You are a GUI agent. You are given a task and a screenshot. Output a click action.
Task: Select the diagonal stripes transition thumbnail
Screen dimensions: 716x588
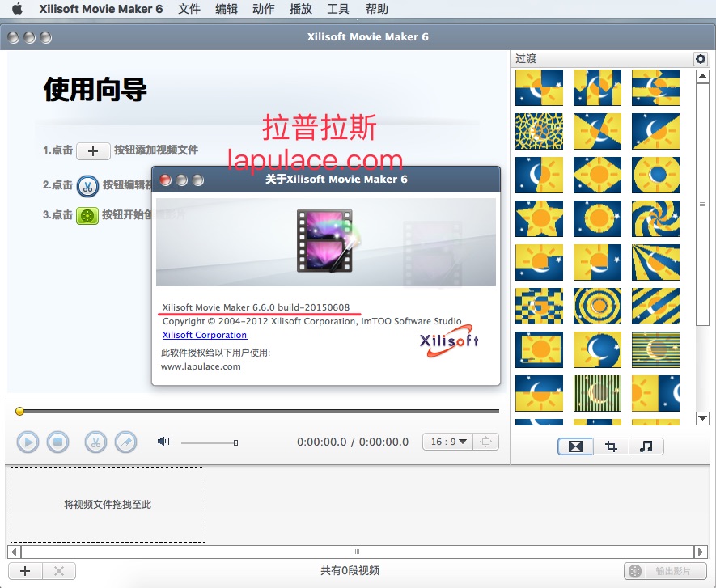click(x=655, y=306)
